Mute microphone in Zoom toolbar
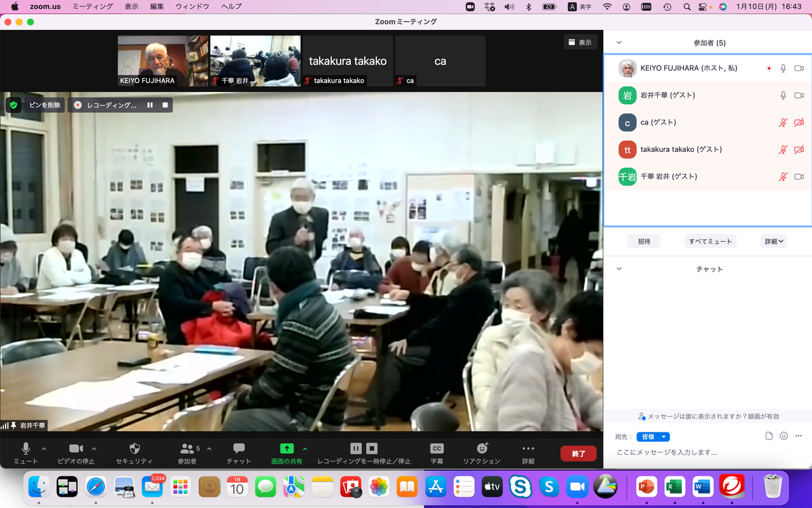The height and width of the screenshot is (508, 812). coord(25,453)
